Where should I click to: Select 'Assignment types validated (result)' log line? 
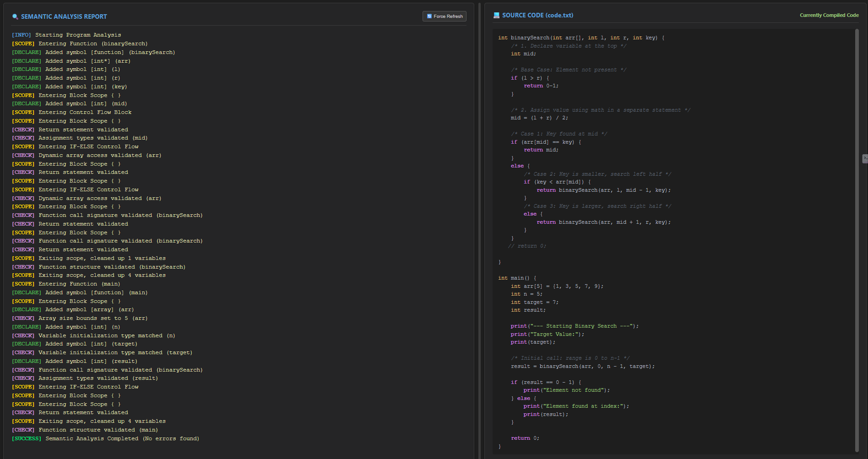85,378
